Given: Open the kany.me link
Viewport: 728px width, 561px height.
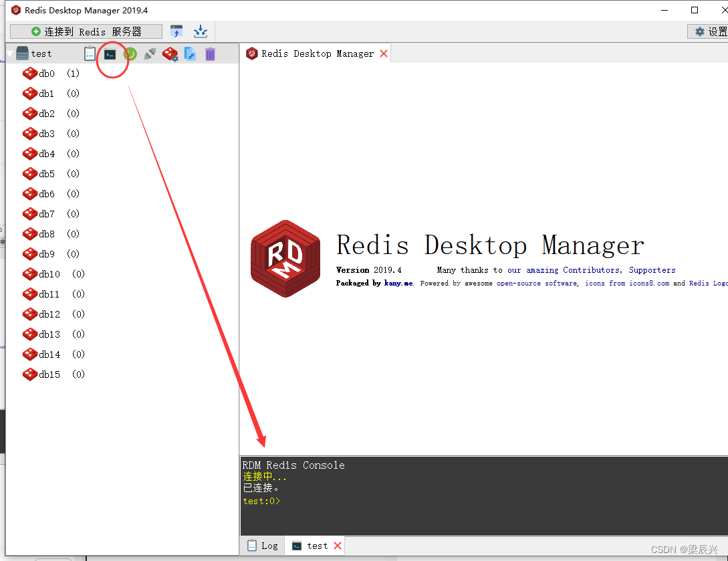Looking at the screenshot, I should [x=398, y=283].
